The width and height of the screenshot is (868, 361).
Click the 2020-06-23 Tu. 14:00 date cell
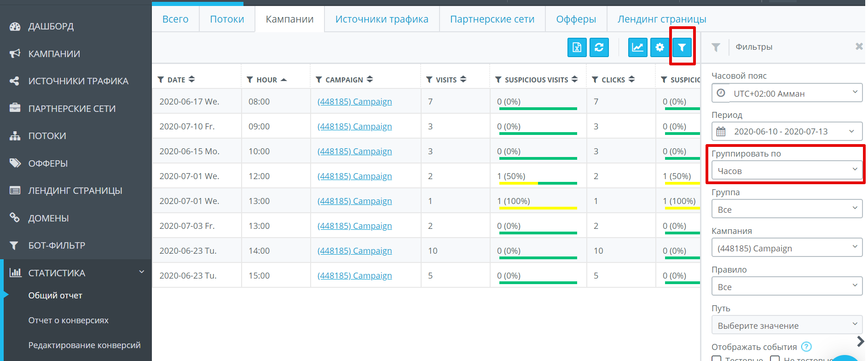pos(197,250)
